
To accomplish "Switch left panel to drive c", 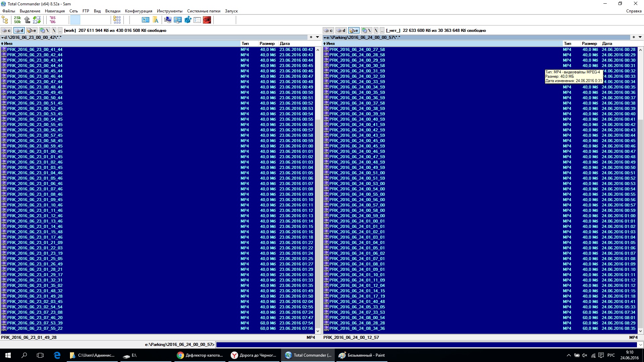I will [x=6, y=31].
